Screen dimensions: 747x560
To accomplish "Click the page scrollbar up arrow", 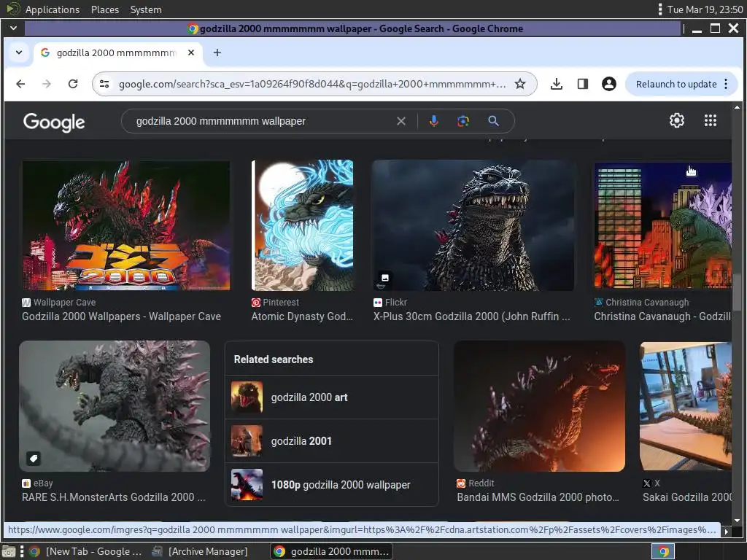I will click(x=737, y=107).
